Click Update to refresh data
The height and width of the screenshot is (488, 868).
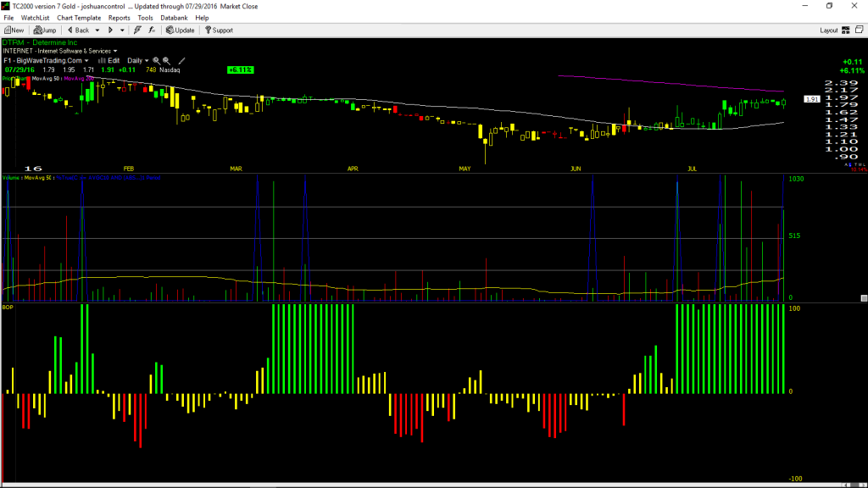coord(181,30)
